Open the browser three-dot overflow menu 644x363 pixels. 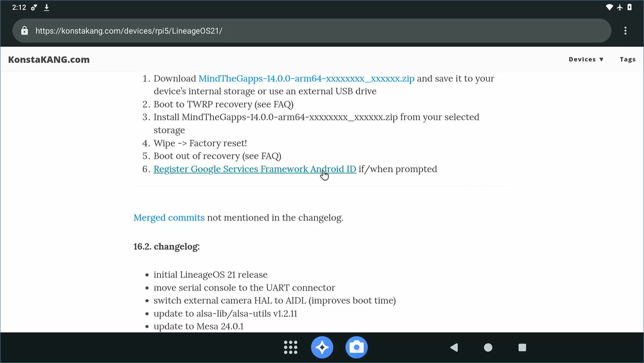(625, 31)
